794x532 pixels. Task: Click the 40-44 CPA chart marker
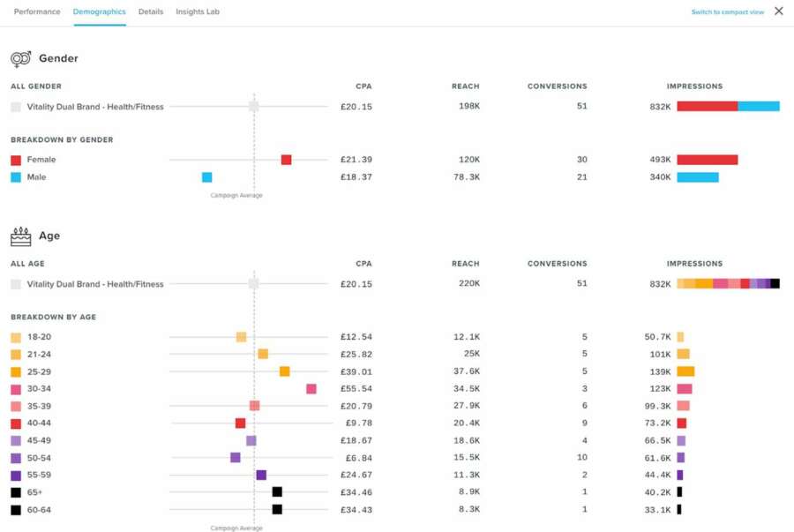(x=240, y=423)
